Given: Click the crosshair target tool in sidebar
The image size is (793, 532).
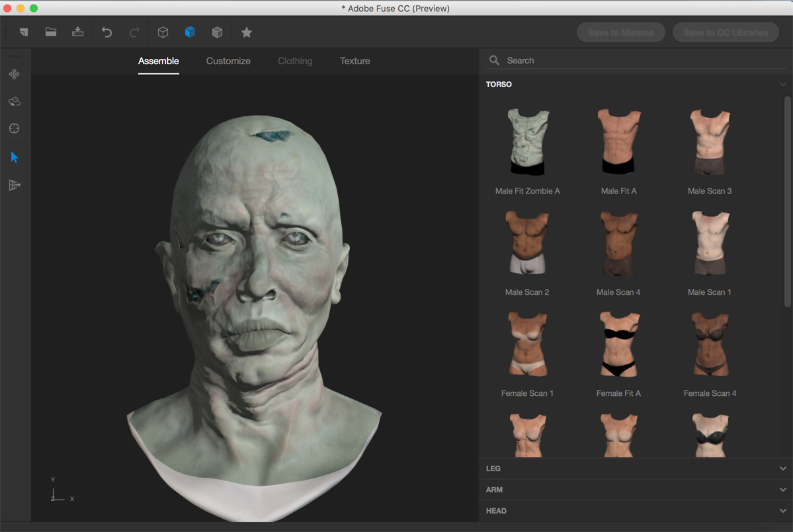Looking at the screenshot, I should 14,128.
